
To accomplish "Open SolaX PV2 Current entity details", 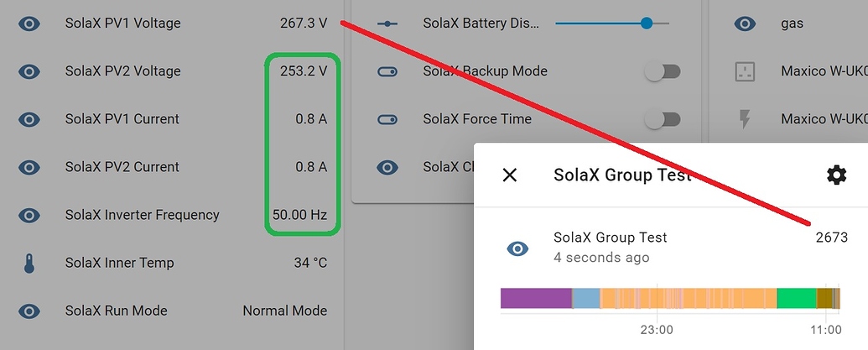I will point(122,167).
